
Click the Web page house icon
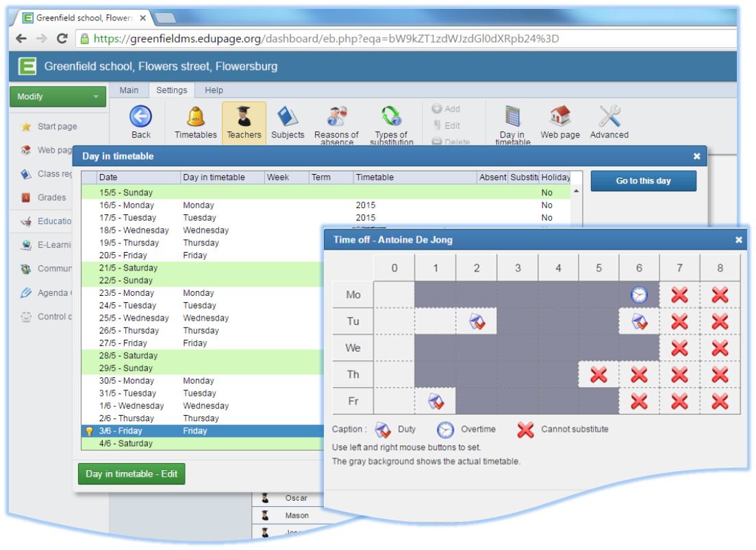click(560, 117)
